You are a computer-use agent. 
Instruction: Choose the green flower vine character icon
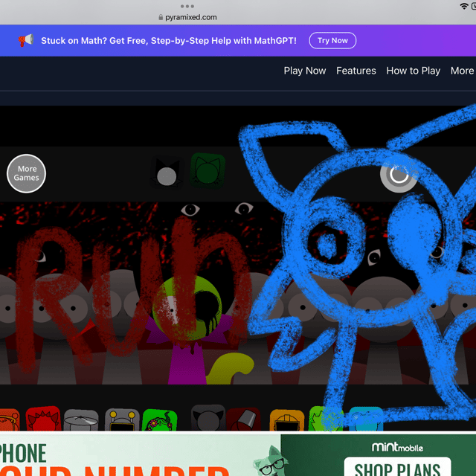click(x=160, y=420)
